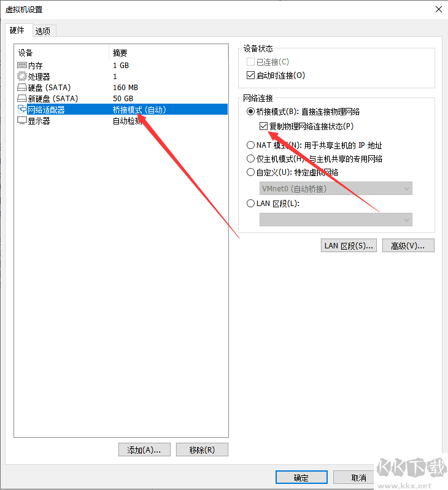Choose the 自定义(U) custom network radio
Viewport: 448px width, 490px height.
[250, 172]
